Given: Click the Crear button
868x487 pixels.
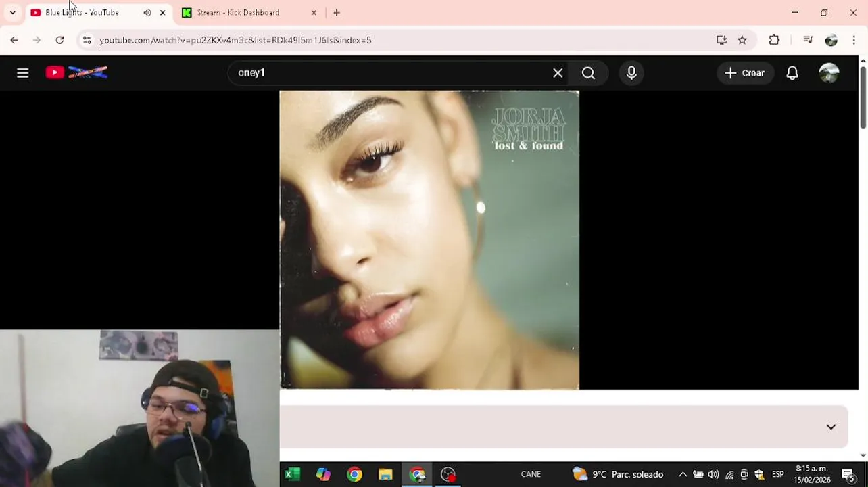Looking at the screenshot, I should 745,73.
